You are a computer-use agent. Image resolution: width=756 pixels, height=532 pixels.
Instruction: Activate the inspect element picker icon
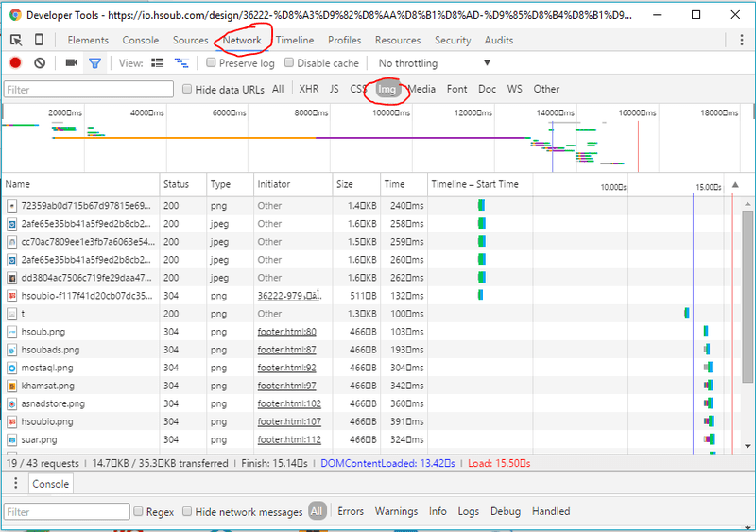pos(16,40)
